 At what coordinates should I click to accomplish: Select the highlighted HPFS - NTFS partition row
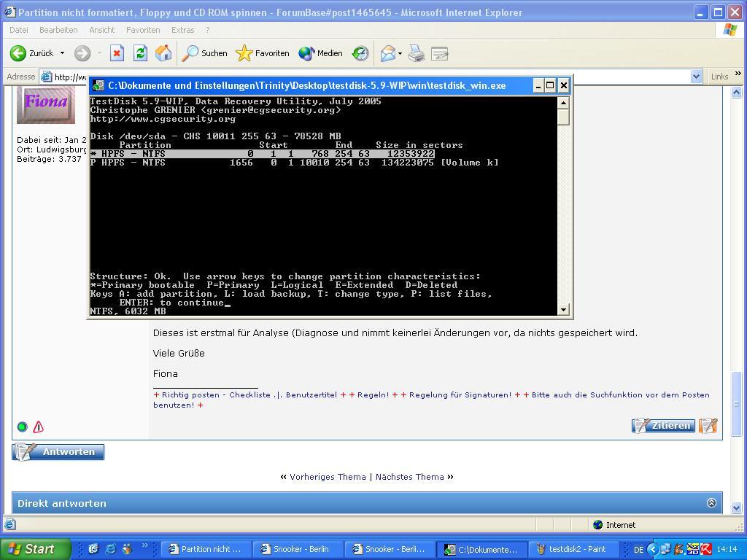click(x=262, y=154)
